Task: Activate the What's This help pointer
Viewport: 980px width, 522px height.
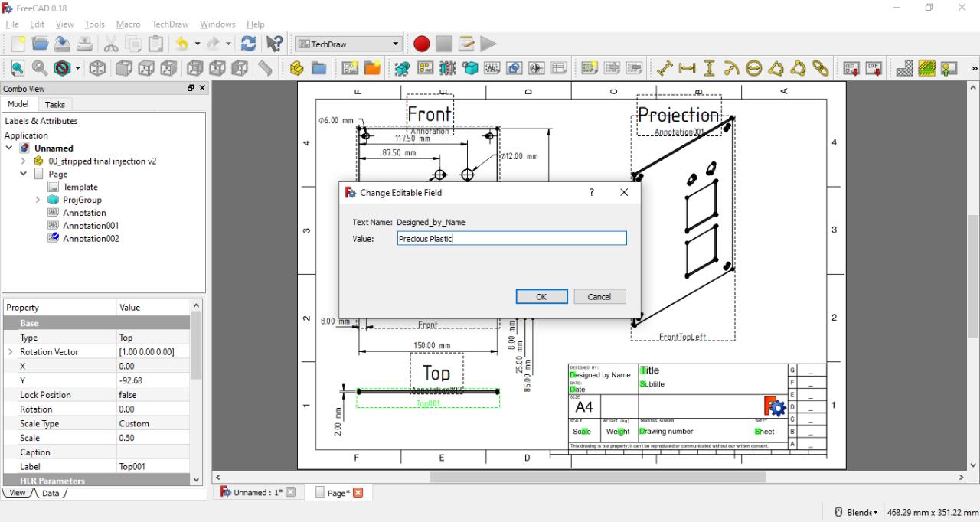Action: coord(274,44)
